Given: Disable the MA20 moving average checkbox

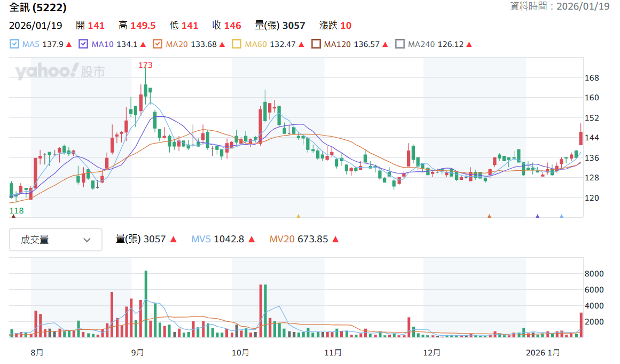Looking at the screenshot, I should coord(158,44).
